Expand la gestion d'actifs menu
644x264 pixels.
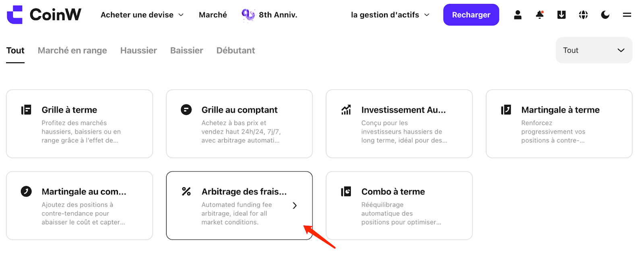point(390,15)
